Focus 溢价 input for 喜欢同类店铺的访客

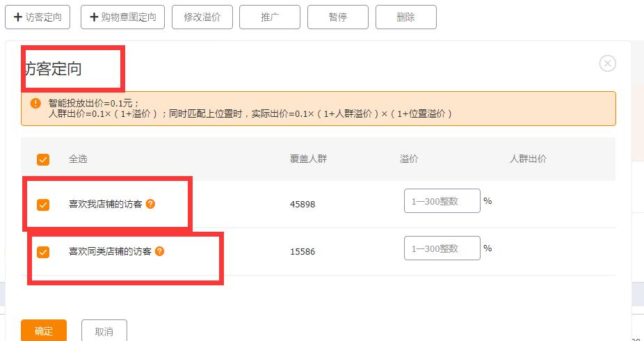pyautogui.click(x=442, y=248)
